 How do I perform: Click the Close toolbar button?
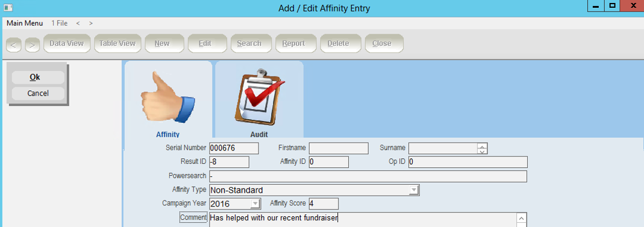click(384, 43)
